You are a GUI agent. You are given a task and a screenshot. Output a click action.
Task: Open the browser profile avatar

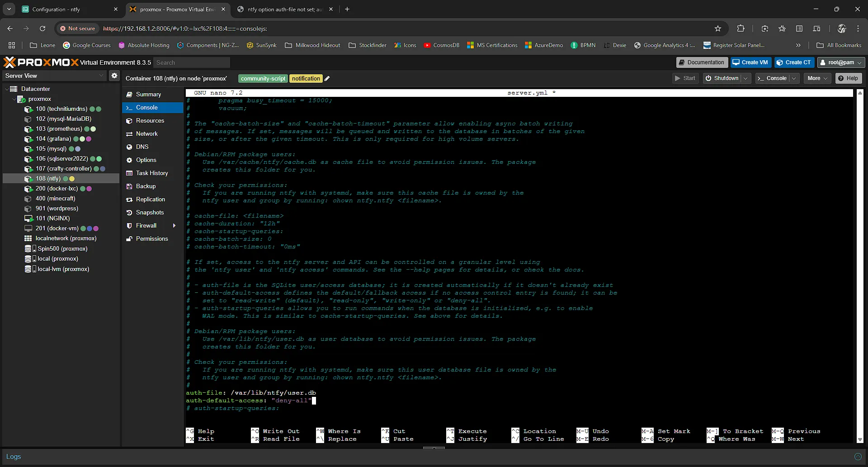click(842, 29)
